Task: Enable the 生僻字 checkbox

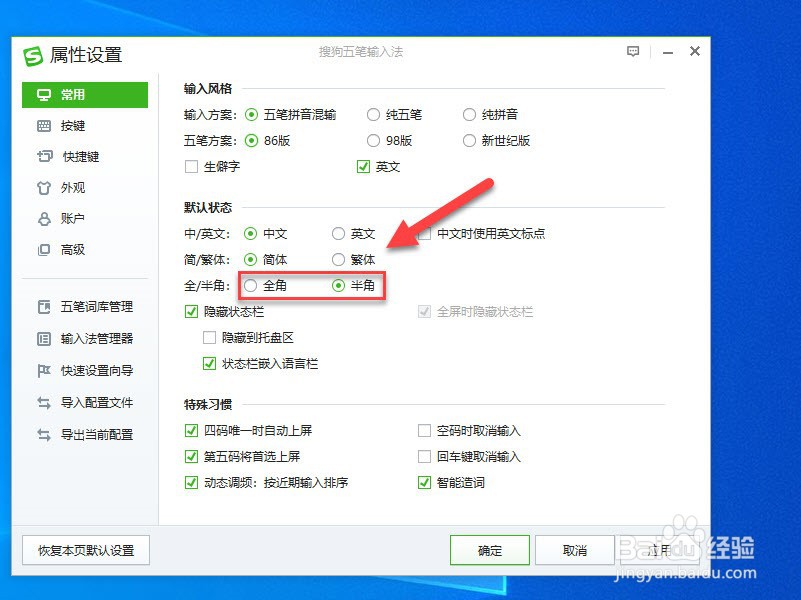Action: point(191,167)
